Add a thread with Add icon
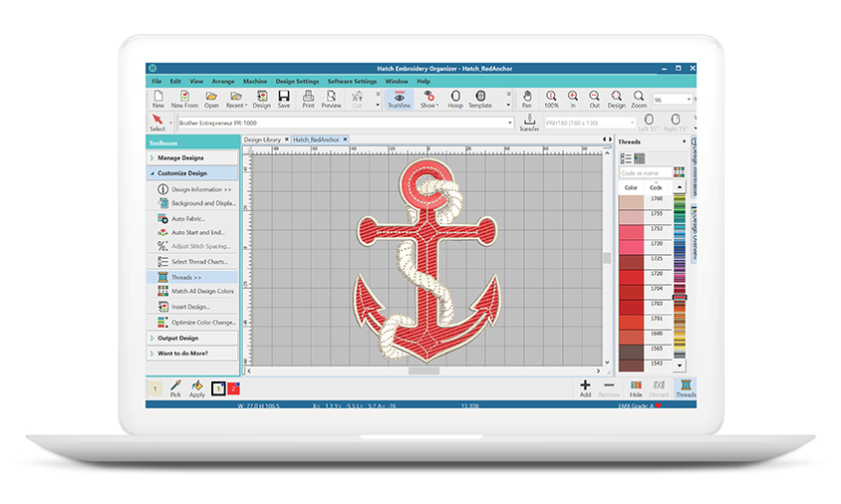 [x=585, y=388]
